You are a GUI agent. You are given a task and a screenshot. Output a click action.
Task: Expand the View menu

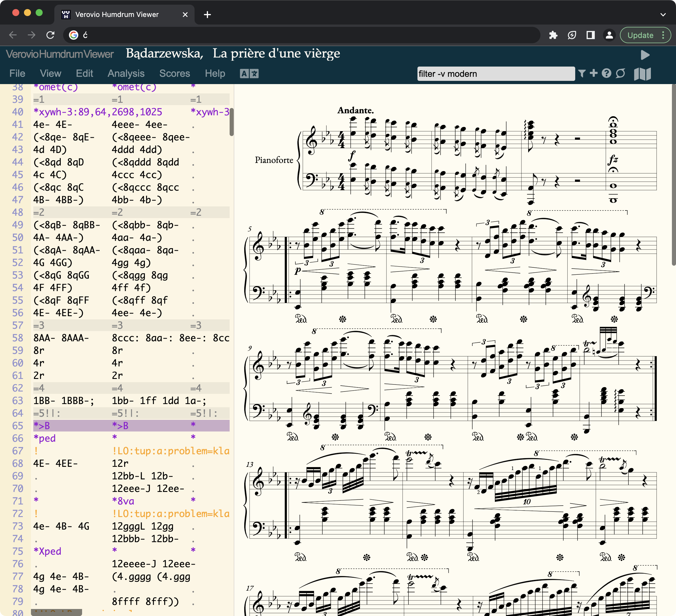coord(50,73)
